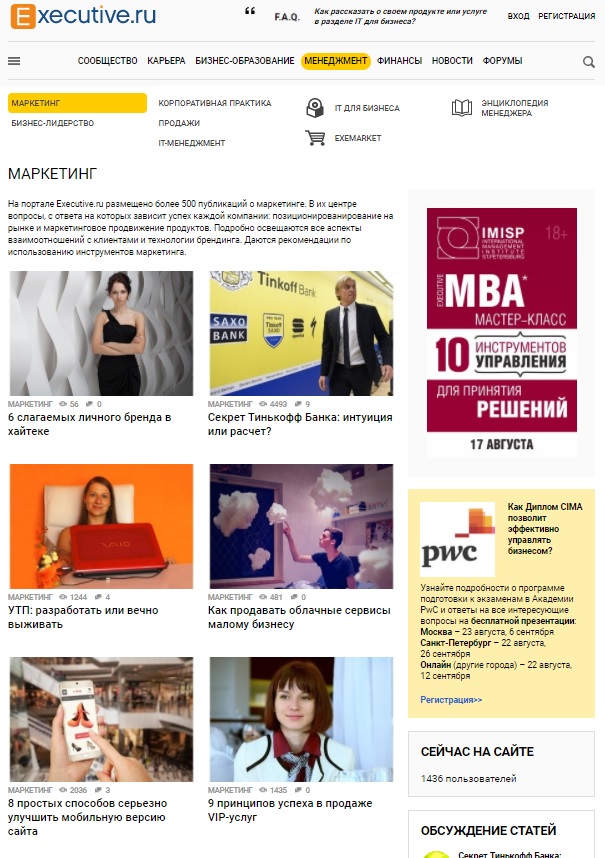Image resolution: width=605 pixels, height=858 pixels.
Task: Click the EXEMARKET shopping cart icon
Action: tap(315, 138)
